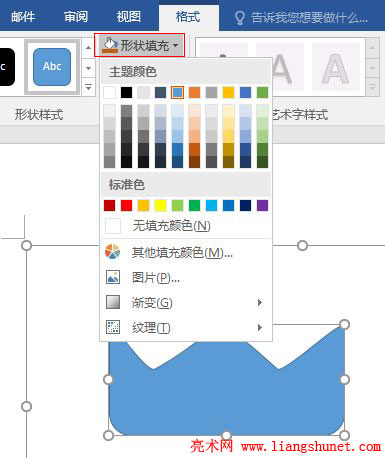Choose the 图片(P) picture fill icon
Screen dimensions: 385x458
point(113,277)
